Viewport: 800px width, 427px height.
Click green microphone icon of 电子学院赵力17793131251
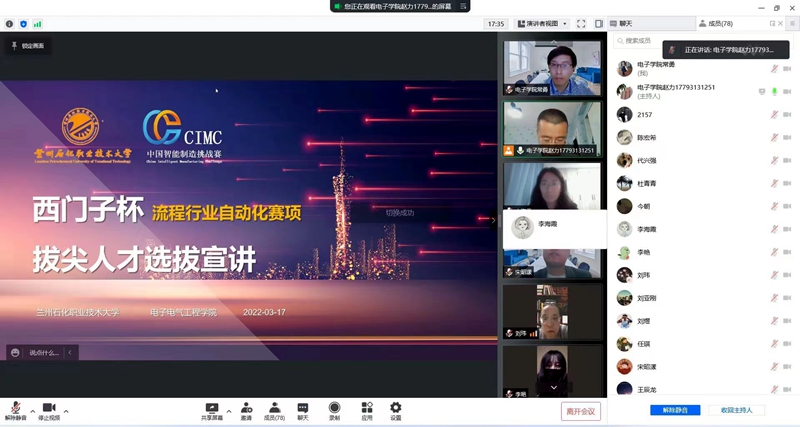click(774, 91)
